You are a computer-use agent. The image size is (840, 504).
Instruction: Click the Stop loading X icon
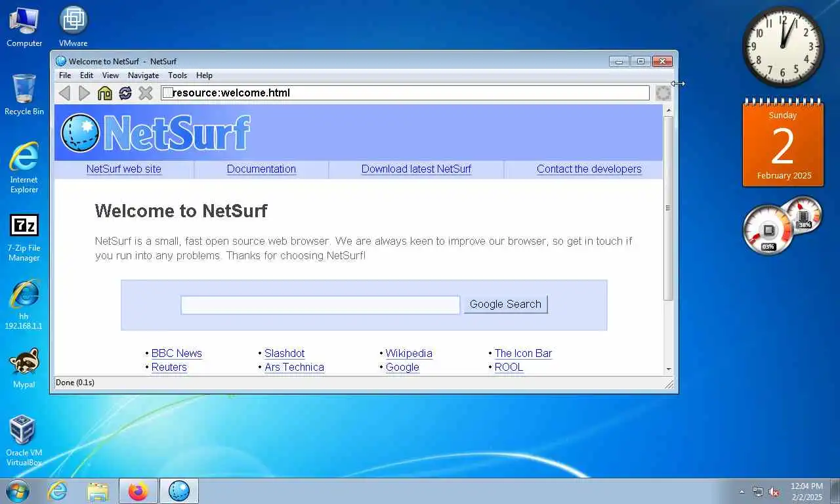pos(146,93)
